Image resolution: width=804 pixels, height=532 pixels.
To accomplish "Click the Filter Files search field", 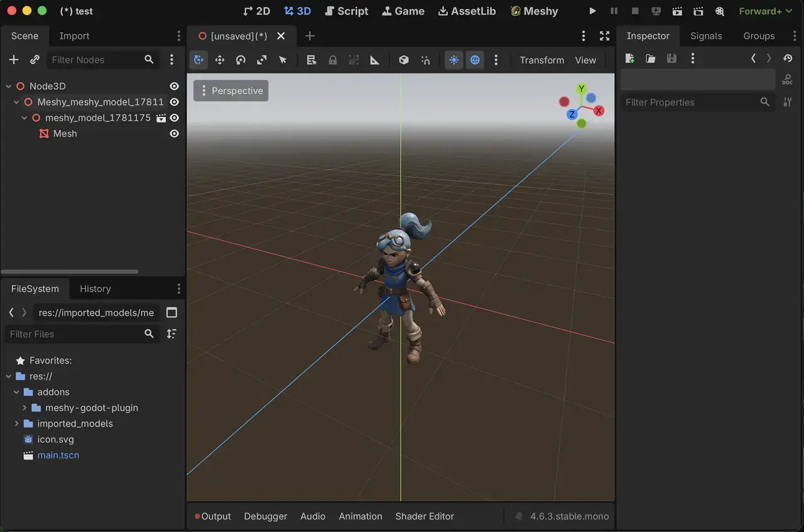I will pyautogui.click(x=82, y=334).
